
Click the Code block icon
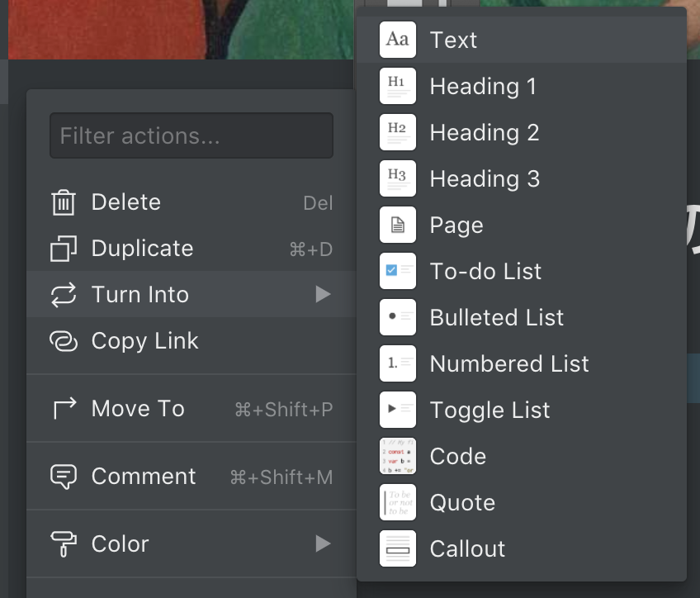[x=397, y=455]
